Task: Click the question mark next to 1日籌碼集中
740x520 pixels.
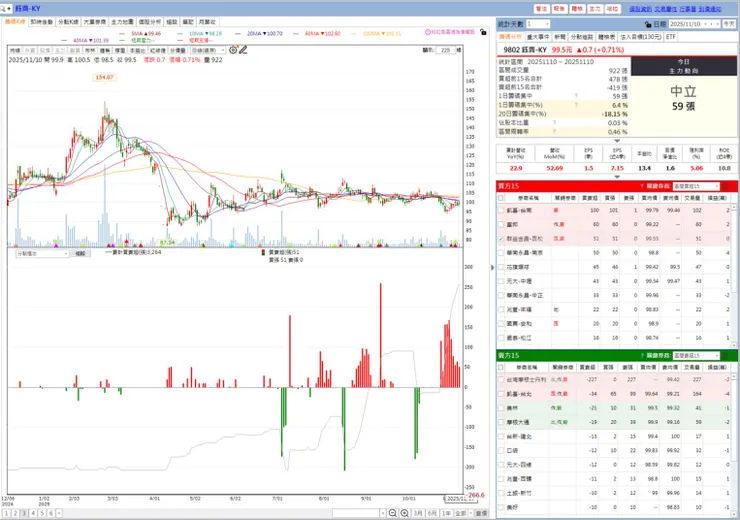Action: coord(576,96)
